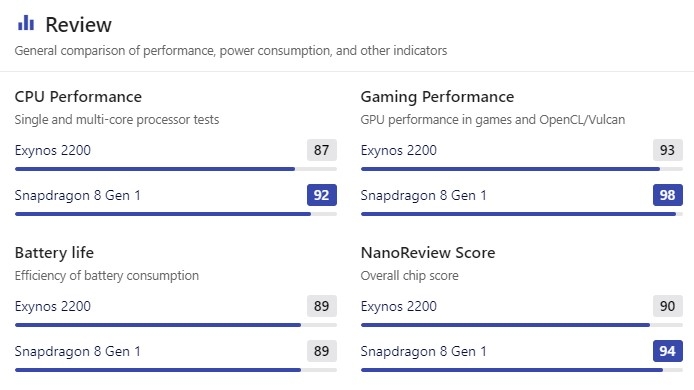Viewport: 694px width, 390px height.
Task: Click Snapdragon 8 Gen 1 battery score 89
Action: [x=322, y=351]
